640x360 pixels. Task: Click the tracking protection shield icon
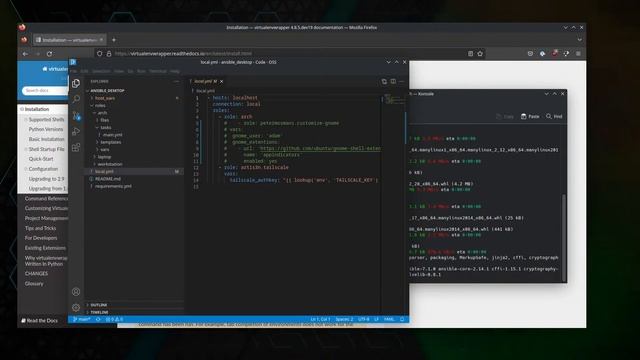point(99,53)
